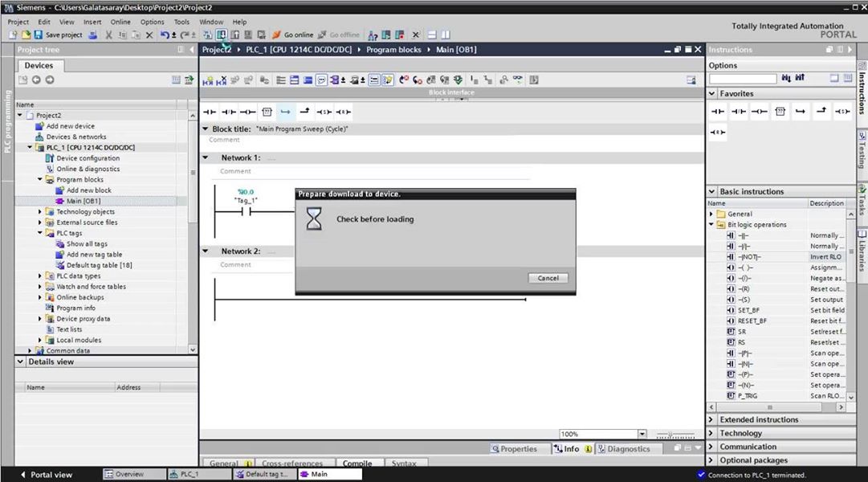Open the Project menu
The height and width of the screenshot is (482, 868).
[18, 22]
